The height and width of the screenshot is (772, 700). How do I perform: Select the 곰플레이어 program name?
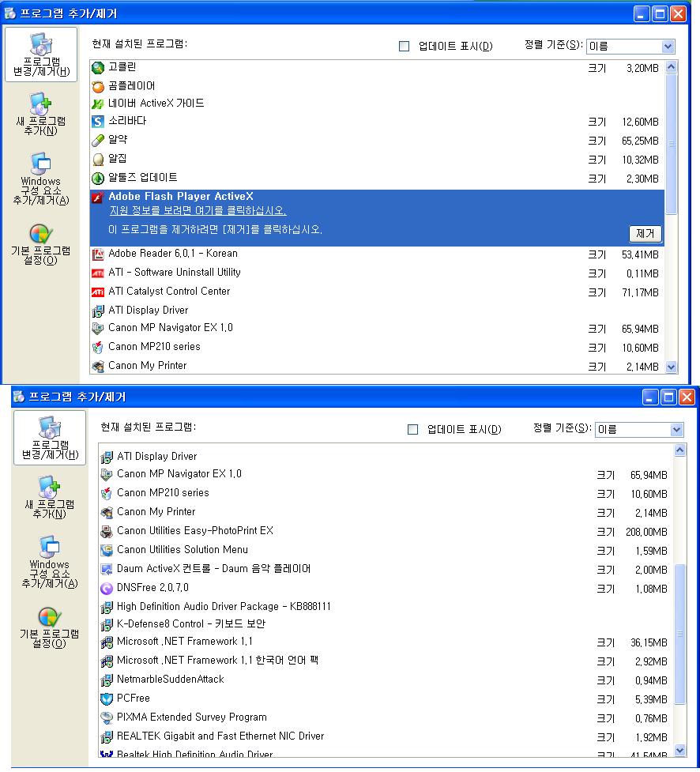tap(131, 85)
